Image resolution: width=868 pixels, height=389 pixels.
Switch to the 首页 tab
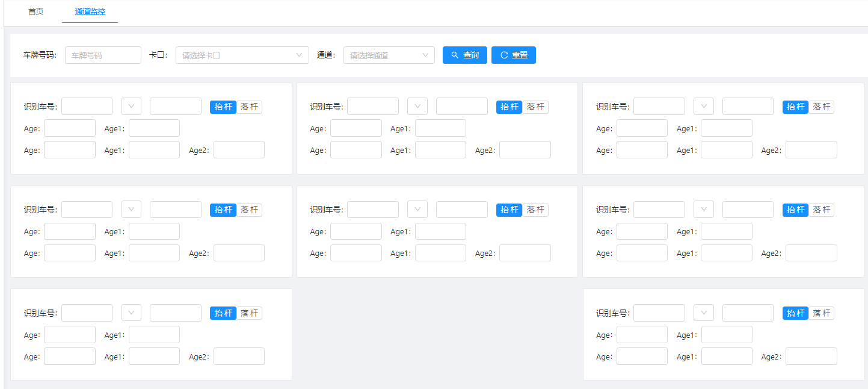[36, 11]
